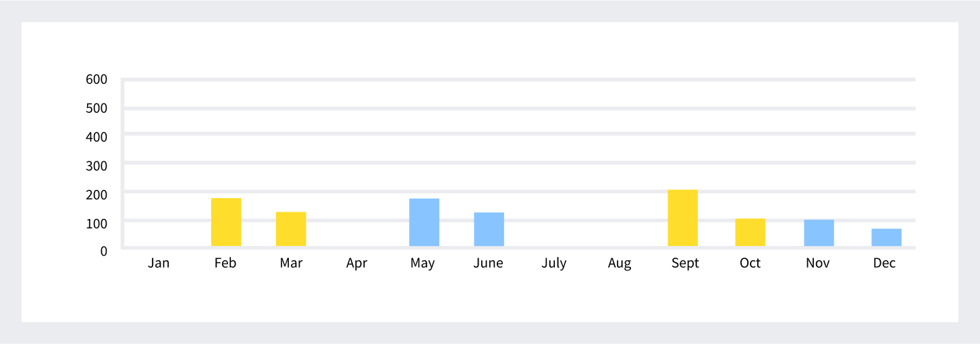Click the Sept month label
This screenshot has width=980, height=344.
[x=685, y=264]
